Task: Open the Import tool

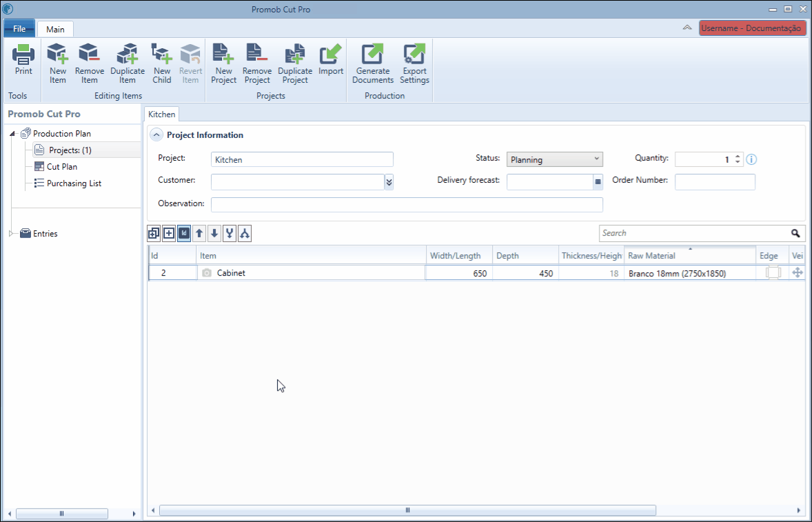Action: coord(331,61)
